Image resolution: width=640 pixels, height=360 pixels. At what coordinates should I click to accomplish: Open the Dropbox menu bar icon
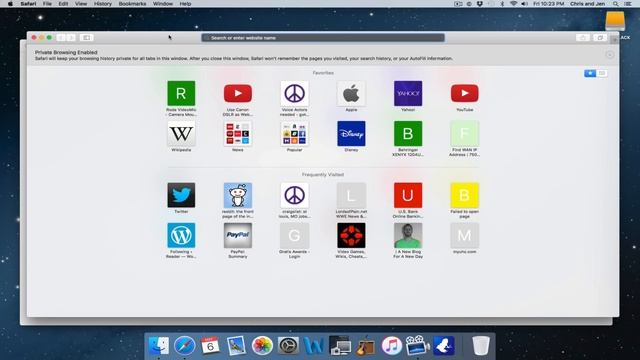(x=480, y=4)
